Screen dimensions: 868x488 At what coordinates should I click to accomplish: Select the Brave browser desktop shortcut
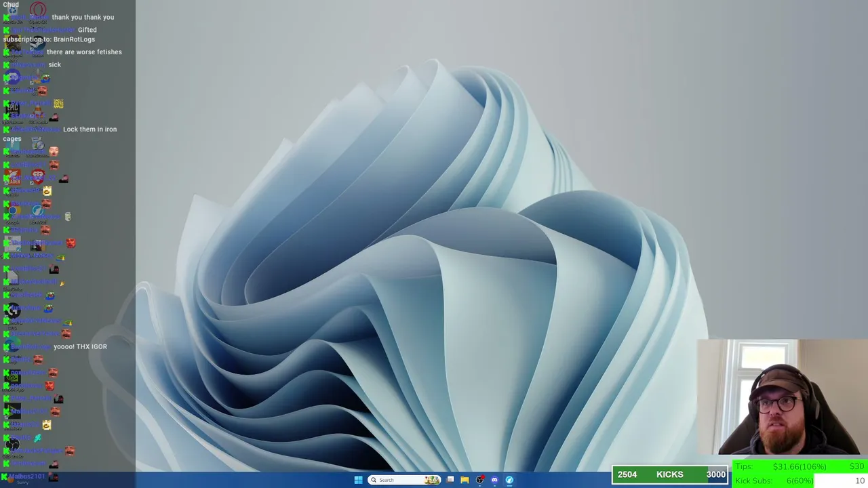[37, 178]
